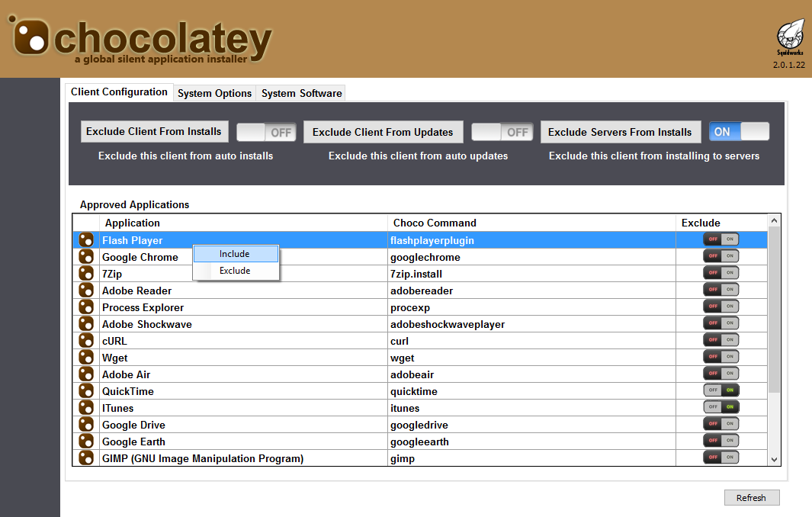Screen dimensions: 812x517
Task: Toggle the Exclude switch for Google Drive
Action: 721,424
